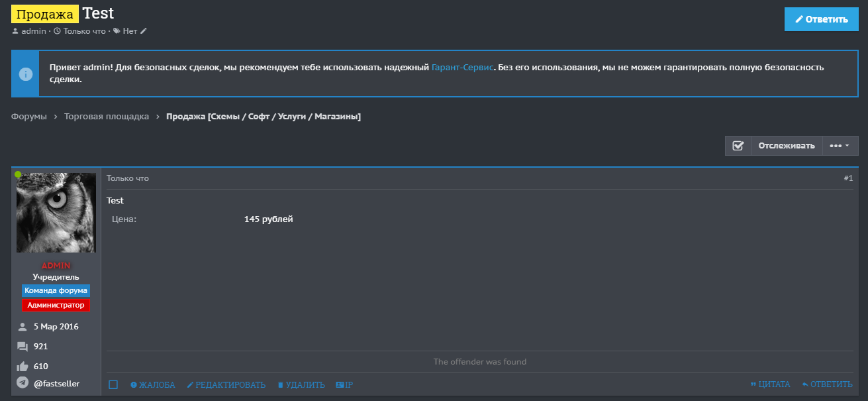Screen dimensions: 868x401
Task: Click the Telegram icon beside @fastseller
Action: [x=23, y=382]
